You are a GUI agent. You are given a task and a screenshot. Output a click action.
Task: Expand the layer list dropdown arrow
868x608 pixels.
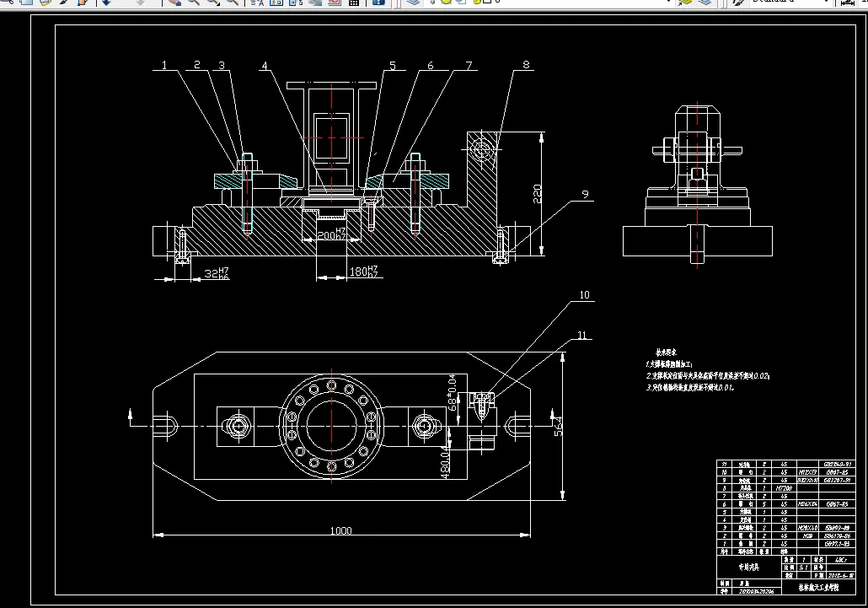(669, 3)
